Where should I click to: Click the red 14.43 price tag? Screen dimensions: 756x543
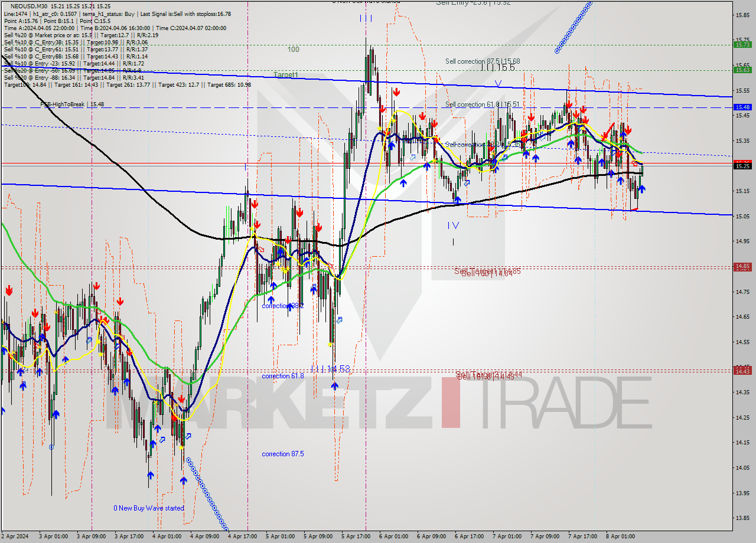coord(742,371)
